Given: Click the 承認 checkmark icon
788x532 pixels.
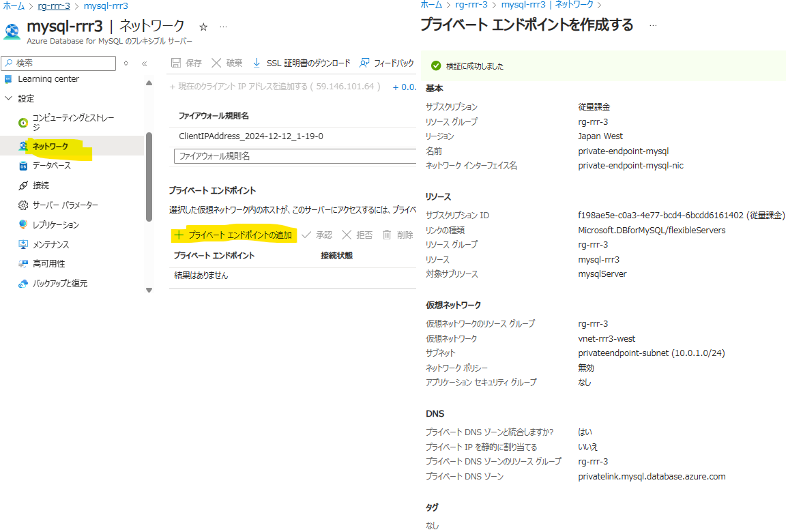Looking at the screenshot, I should [306, 235].
